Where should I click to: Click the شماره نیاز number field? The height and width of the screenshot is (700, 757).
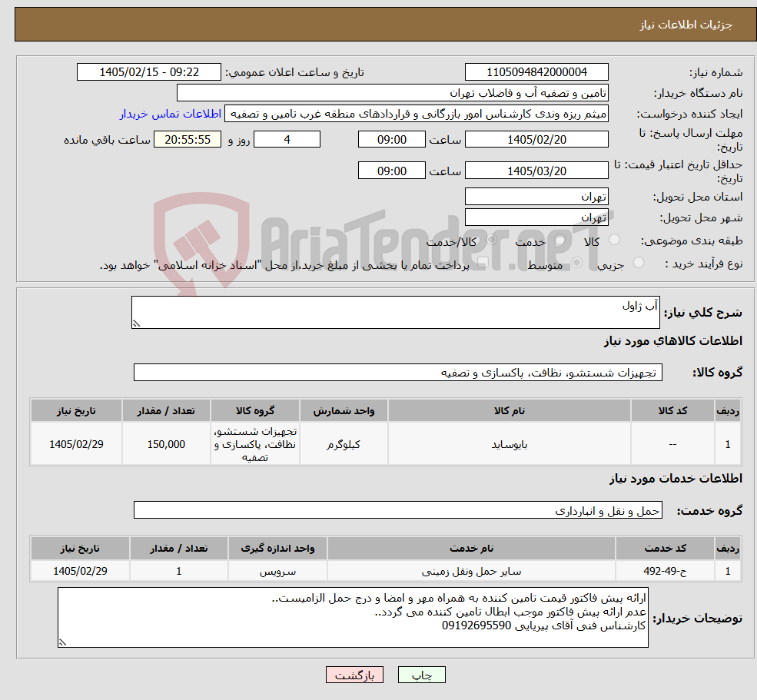coord(536,72)
